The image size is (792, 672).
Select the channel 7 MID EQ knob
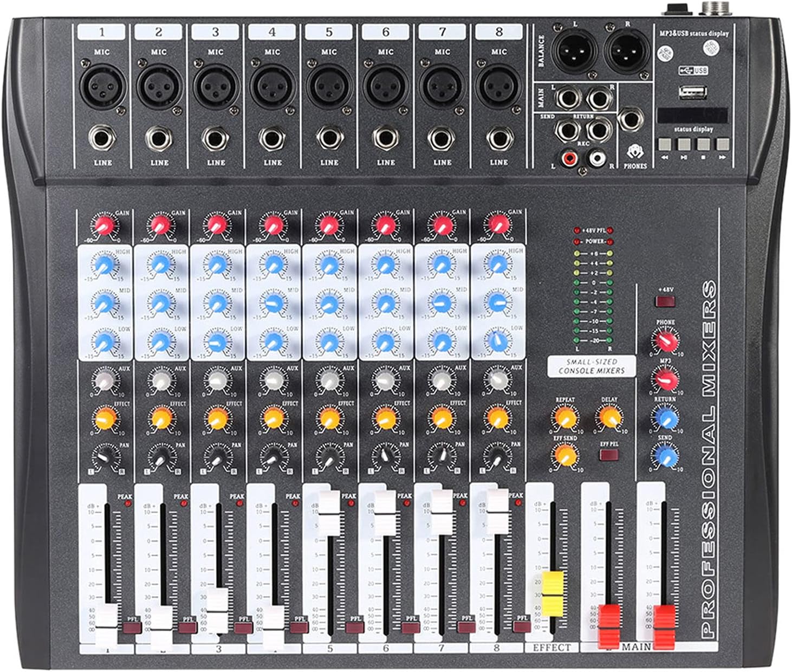pyautogui.click(x=442, y=302)
